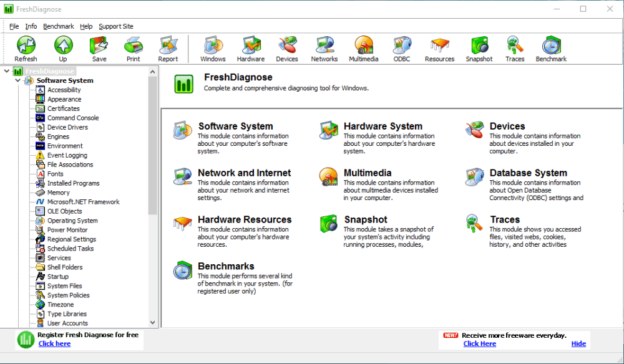
Task: Open Traces from the toolbar
Action: 515,49
